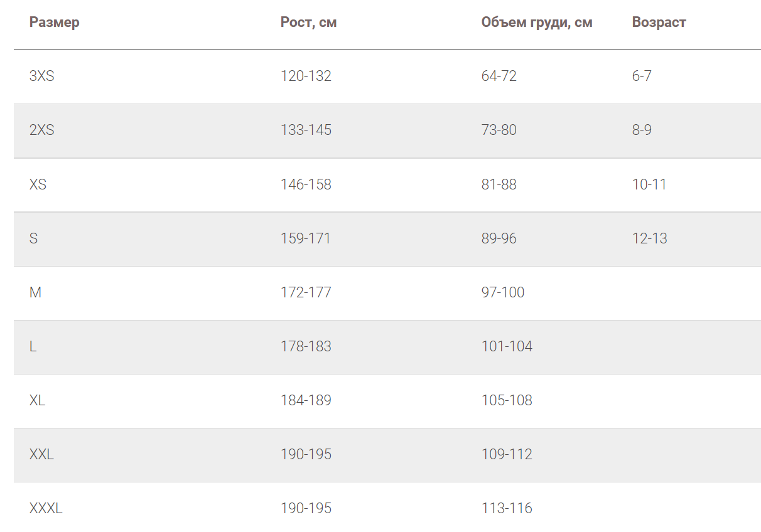This screenshot has width=761, height=532.
Task: Click the Рост, см column header
Action: click(x=308, y=23)
